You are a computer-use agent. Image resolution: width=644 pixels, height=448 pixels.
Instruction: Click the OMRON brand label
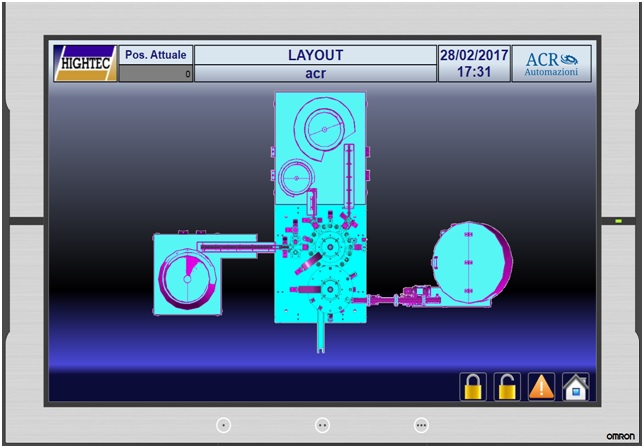(x=620, y=436)
